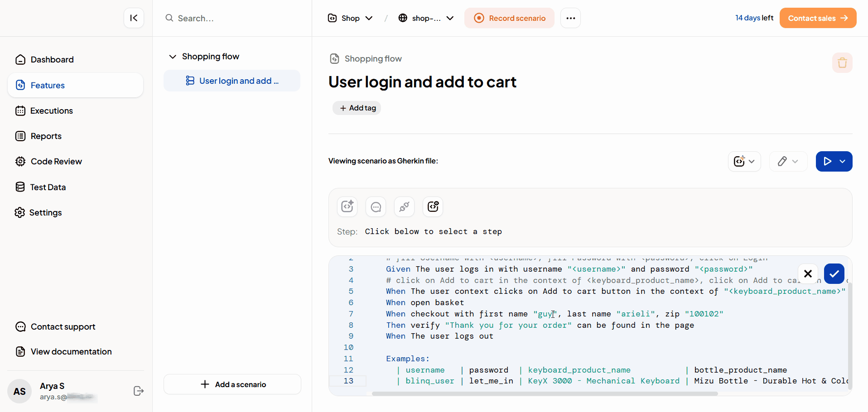Screen dimensions: 868x412
Task: Select the Features section in the sidebar
Action: point(47,85)
